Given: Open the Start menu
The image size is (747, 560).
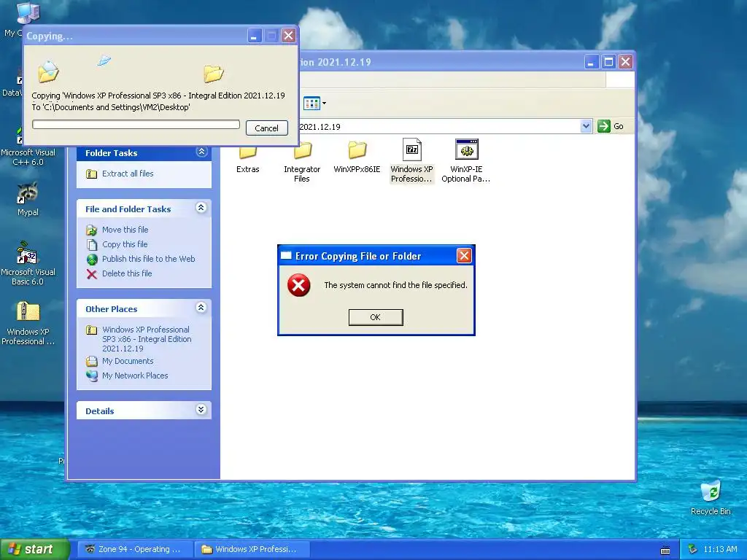Looking at the screenshot, I should tap(34, 549).
